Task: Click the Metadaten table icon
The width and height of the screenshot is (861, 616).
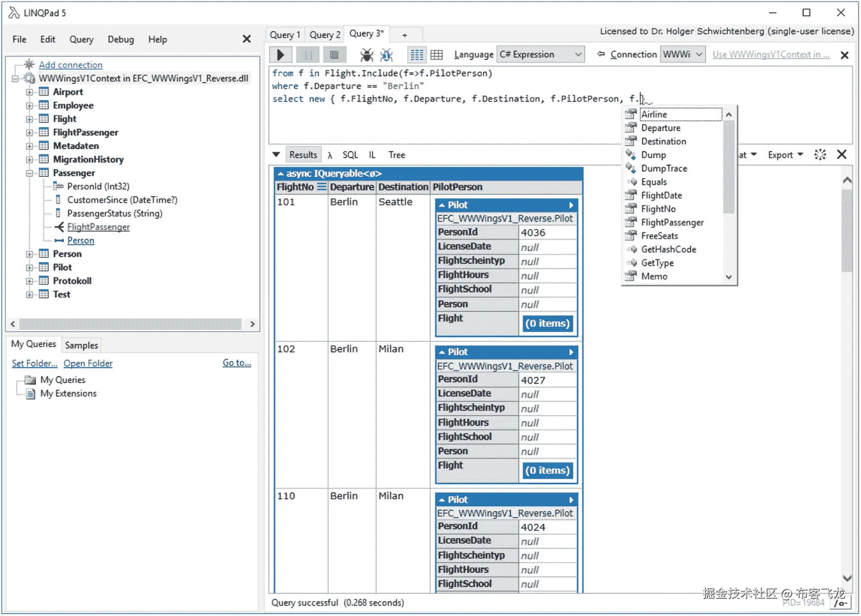Action: coord(44,146)
